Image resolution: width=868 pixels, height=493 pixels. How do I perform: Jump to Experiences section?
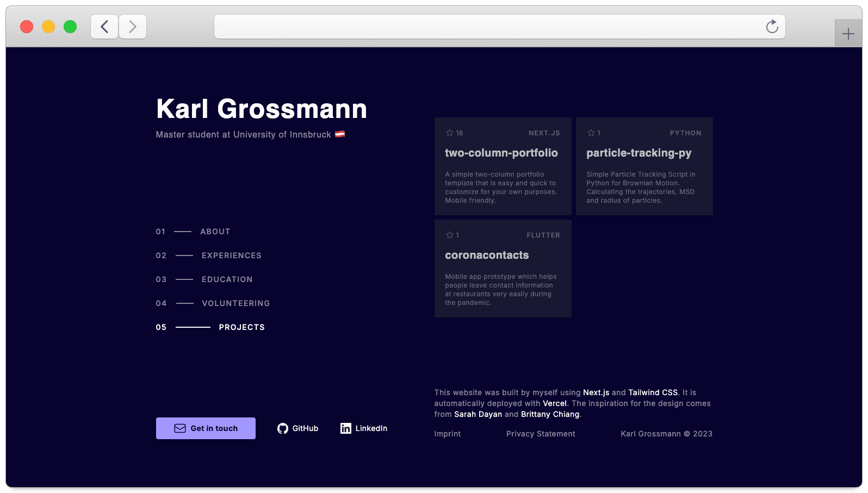coord(232,255)
